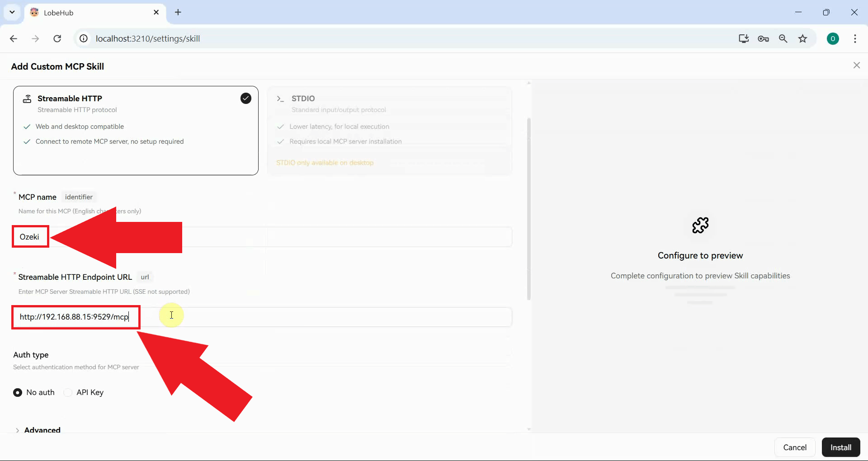The height and width of the screenshot is (461, 868).
Task: Reload the current page
Action: 57,39
